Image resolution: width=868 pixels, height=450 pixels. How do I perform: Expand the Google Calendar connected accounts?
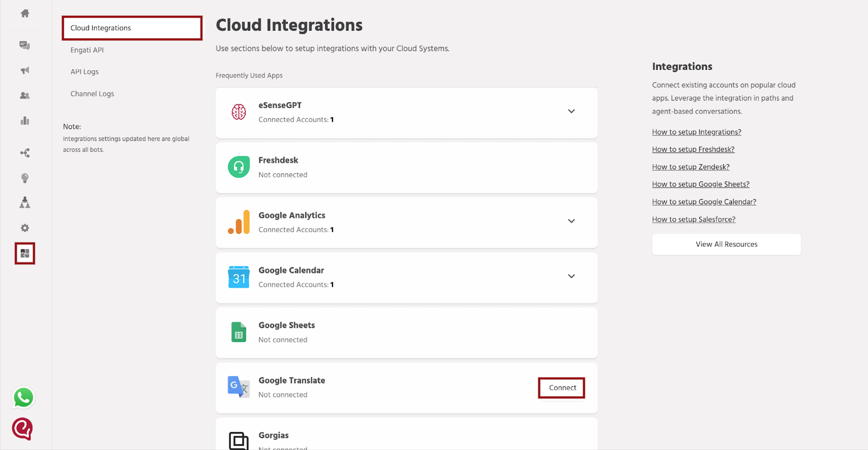coord(571,276)
